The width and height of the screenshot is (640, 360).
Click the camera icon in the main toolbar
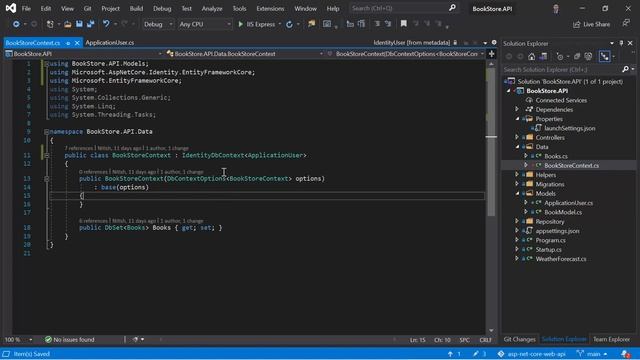click(327, 24)
